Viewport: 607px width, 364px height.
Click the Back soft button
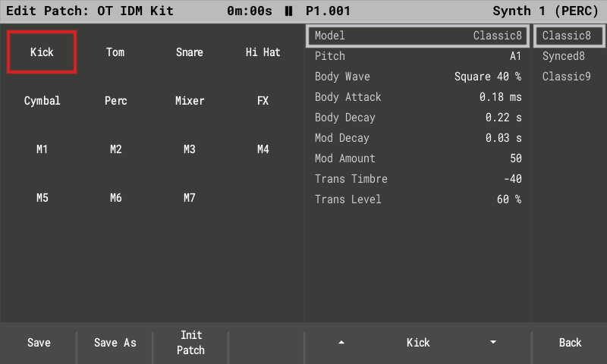click(570, 343)
